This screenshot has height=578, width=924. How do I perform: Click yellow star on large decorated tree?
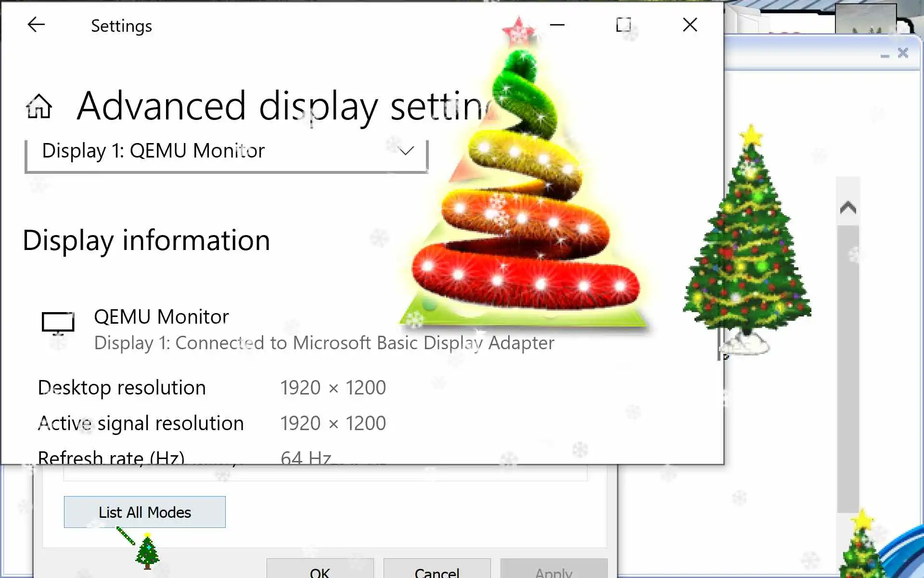click(751, 135)
